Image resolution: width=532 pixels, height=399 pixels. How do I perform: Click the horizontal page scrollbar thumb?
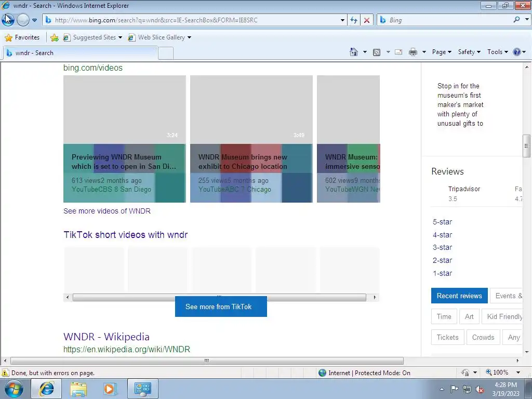point(207,361)
